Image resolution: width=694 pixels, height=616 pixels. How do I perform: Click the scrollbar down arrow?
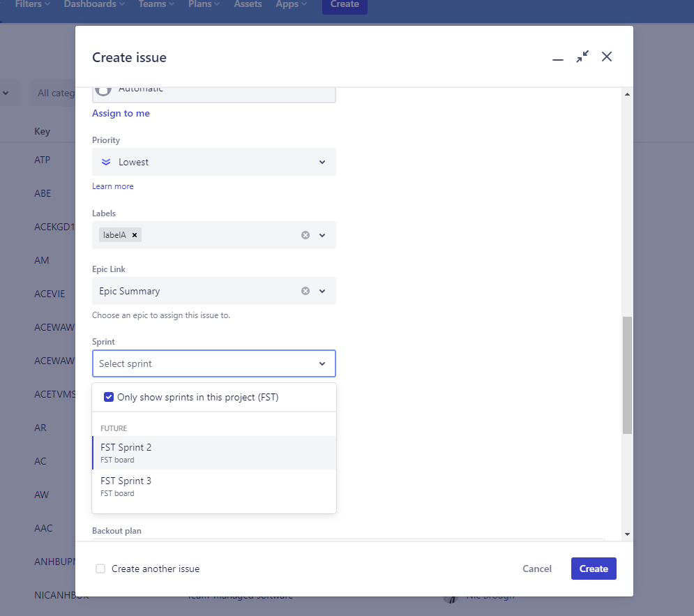627,534
